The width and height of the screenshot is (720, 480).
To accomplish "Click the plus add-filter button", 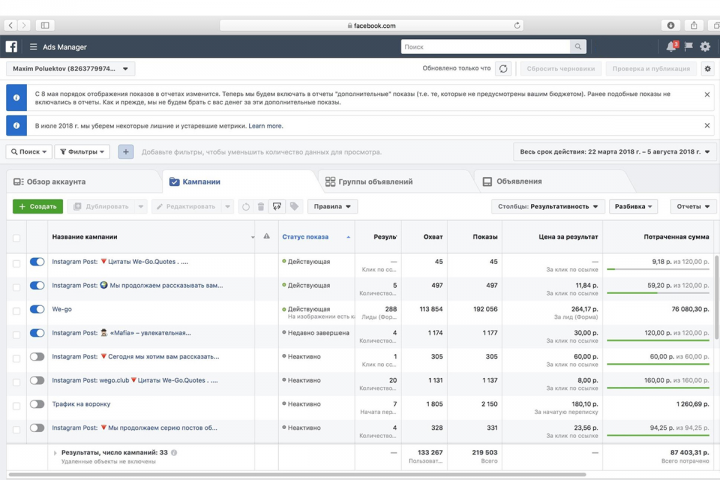I will tap(126, 152).
